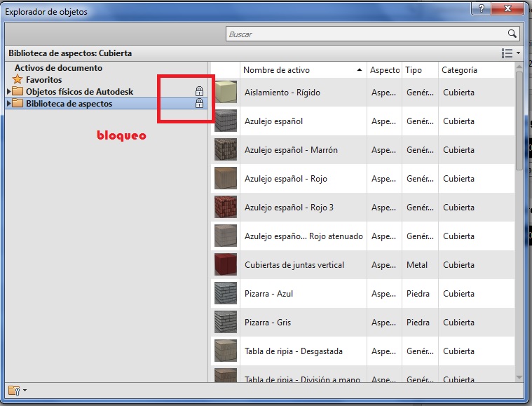Select Activos de documento in the tree

coord(58,68)
